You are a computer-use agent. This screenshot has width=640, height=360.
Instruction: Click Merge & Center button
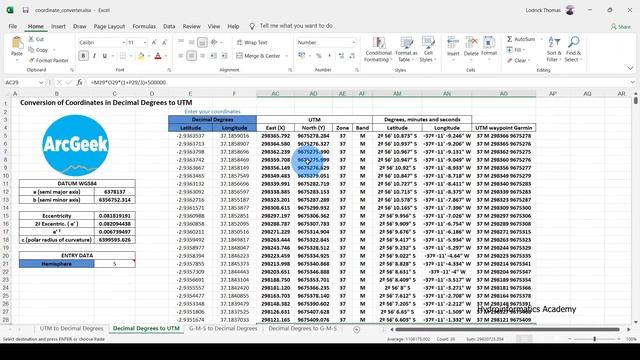tap(258, 56)
